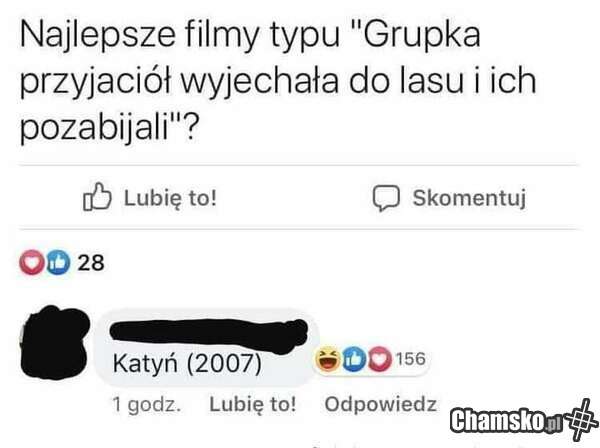Click the red heart reaction on the comment
This screenshot has height=448, width=600.
(380, 359)
